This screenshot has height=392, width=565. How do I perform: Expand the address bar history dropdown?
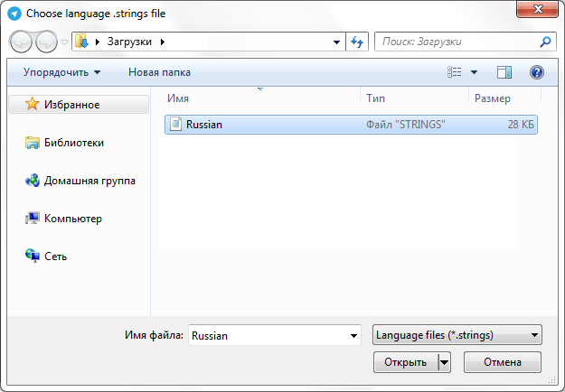click(336, 42)
